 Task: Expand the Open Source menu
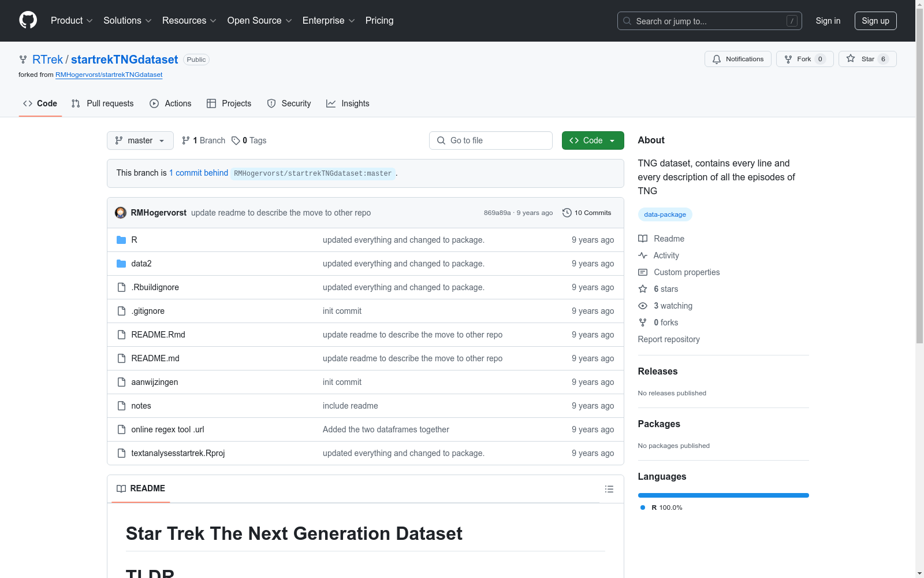(x=260, y=20)
